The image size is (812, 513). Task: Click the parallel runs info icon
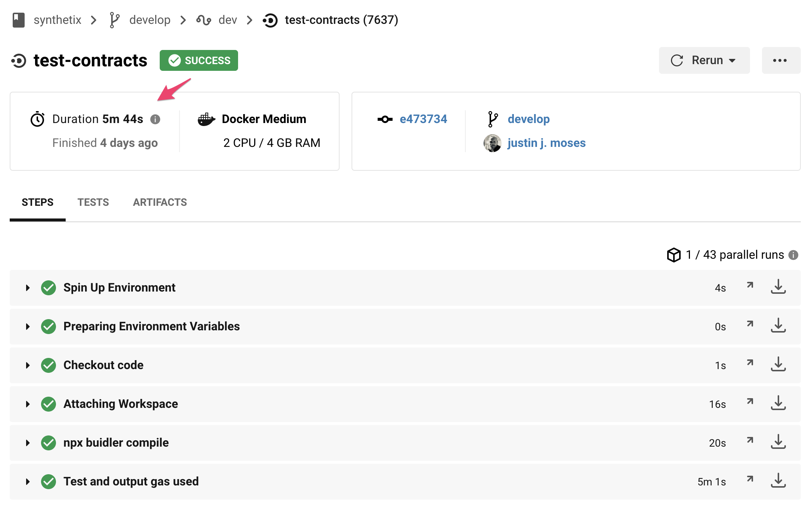[793, 255]
